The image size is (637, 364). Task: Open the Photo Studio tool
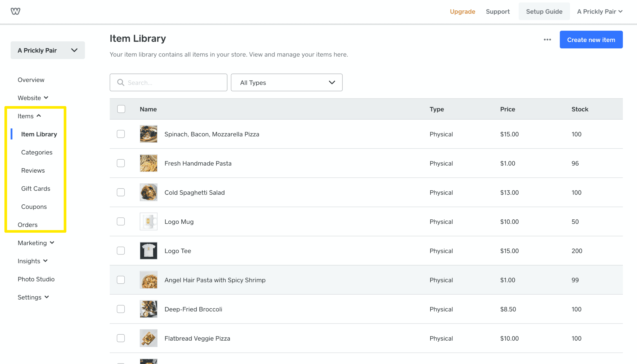click(36, 279)
